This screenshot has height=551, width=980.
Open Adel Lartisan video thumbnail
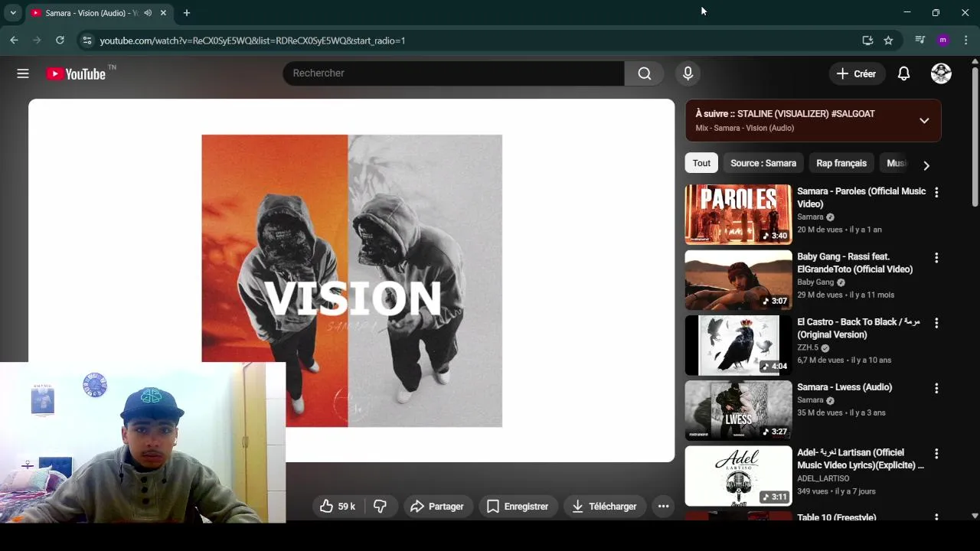(738, 476)
